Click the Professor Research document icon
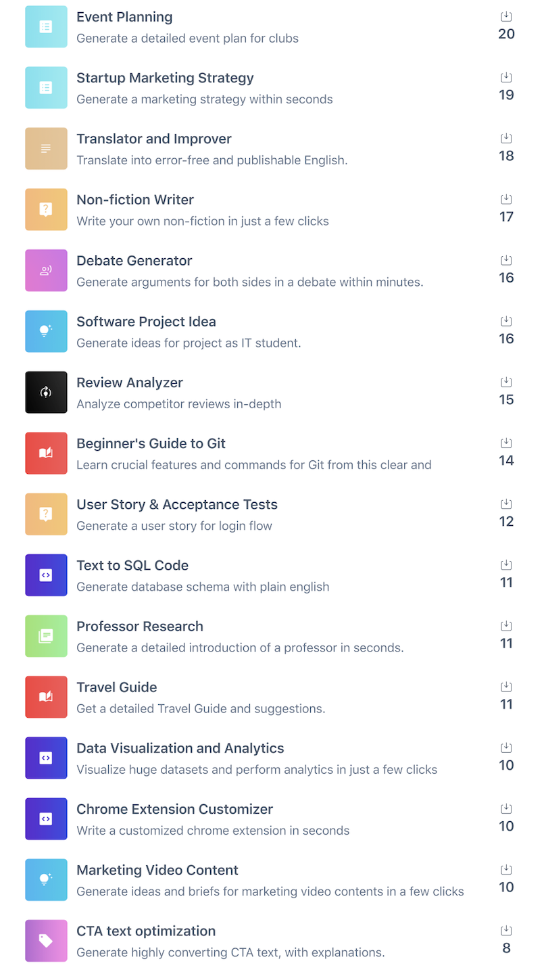This screenshot has height=980, width=546. click(x=46, y=636)
